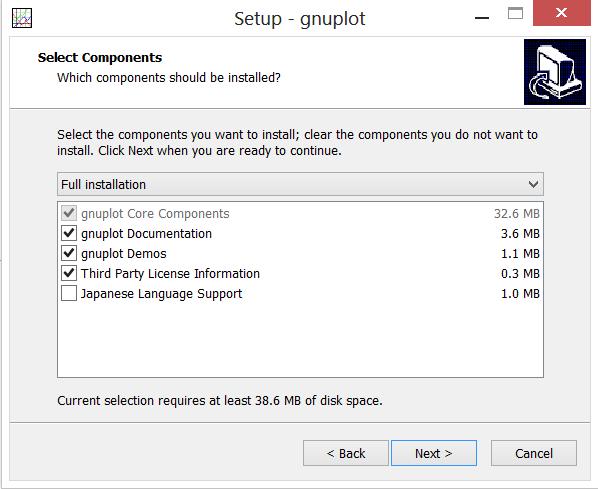Click the Next > button
The image size is (598, 489).
434,453
